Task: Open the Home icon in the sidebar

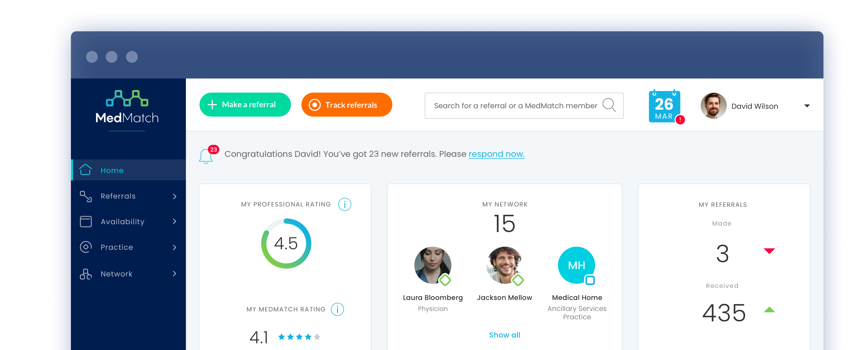Action: click(x=85, y=170)
